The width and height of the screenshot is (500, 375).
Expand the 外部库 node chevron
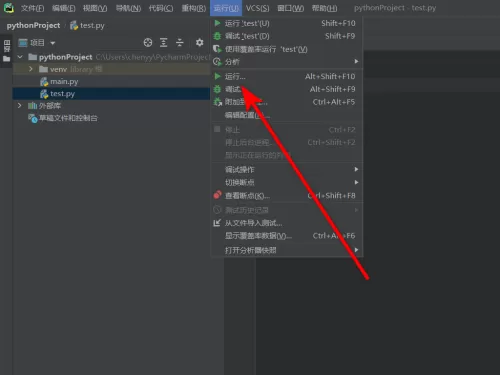pyautogui.click(x=20, y=106)
